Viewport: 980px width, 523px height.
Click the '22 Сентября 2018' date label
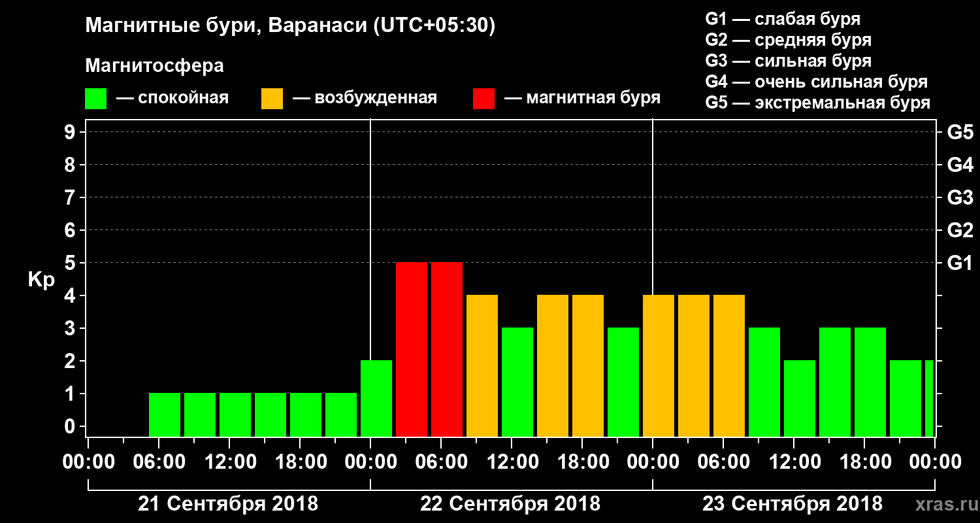tap(510, 504)
